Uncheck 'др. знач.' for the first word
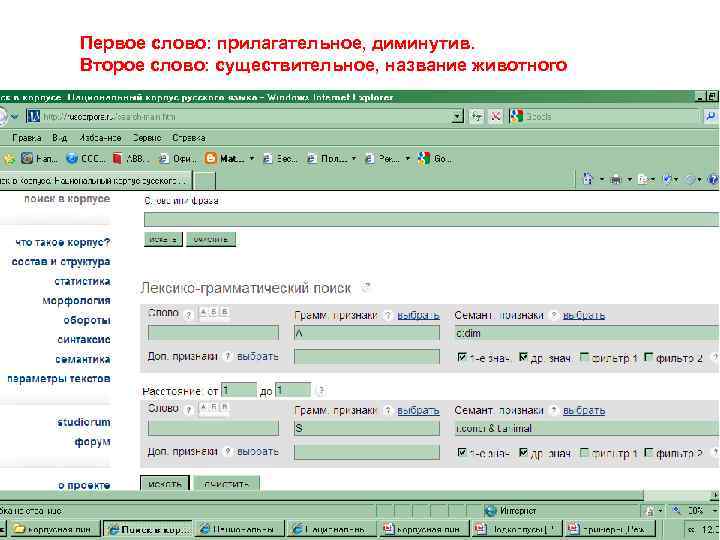 coord(523,357)
